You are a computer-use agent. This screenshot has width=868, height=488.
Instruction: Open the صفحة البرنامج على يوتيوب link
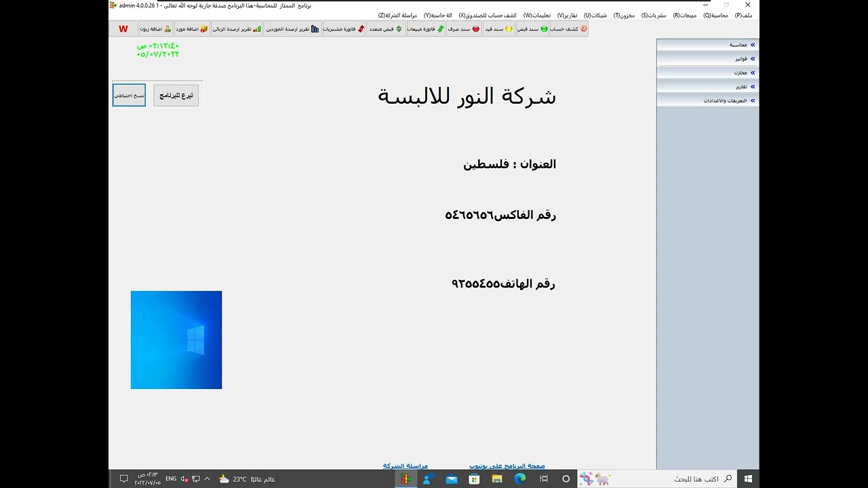[x=507, y=466]
